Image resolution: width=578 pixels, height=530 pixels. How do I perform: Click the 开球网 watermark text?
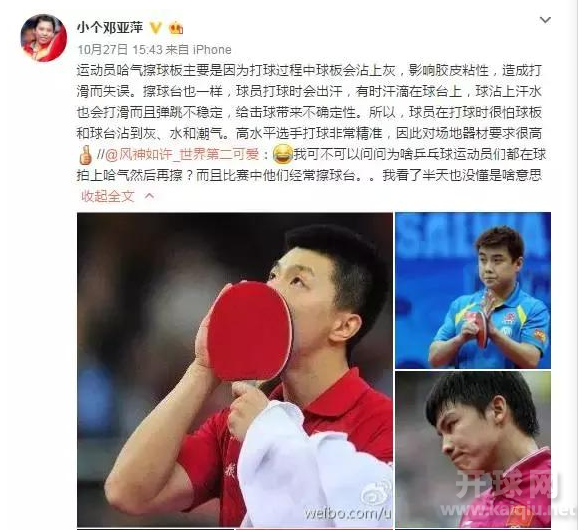tap(508, 484)
